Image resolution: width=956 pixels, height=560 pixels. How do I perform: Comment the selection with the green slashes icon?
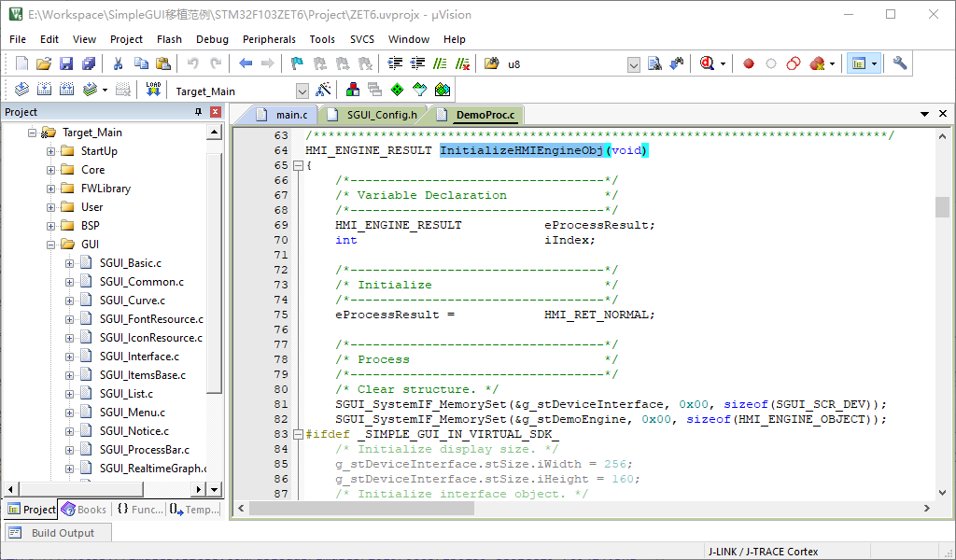pos(440,63)
